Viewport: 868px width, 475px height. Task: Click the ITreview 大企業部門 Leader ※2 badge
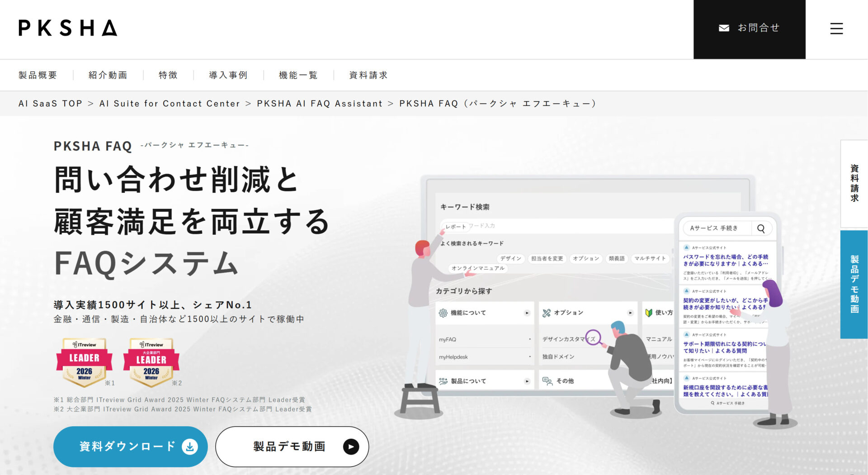(x=151, y=362)
